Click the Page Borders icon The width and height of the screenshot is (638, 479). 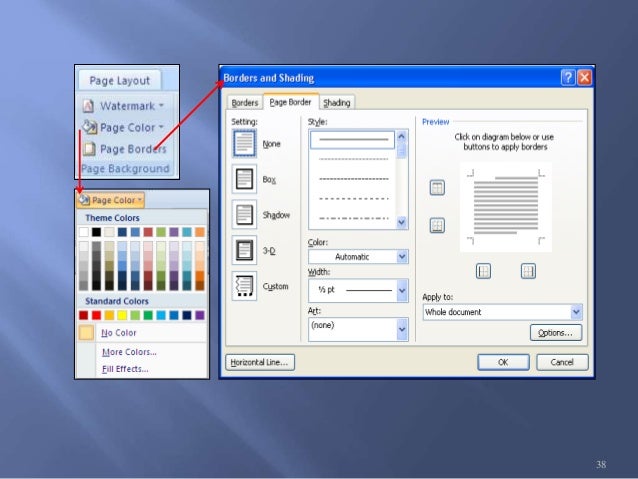click(89, 149)
